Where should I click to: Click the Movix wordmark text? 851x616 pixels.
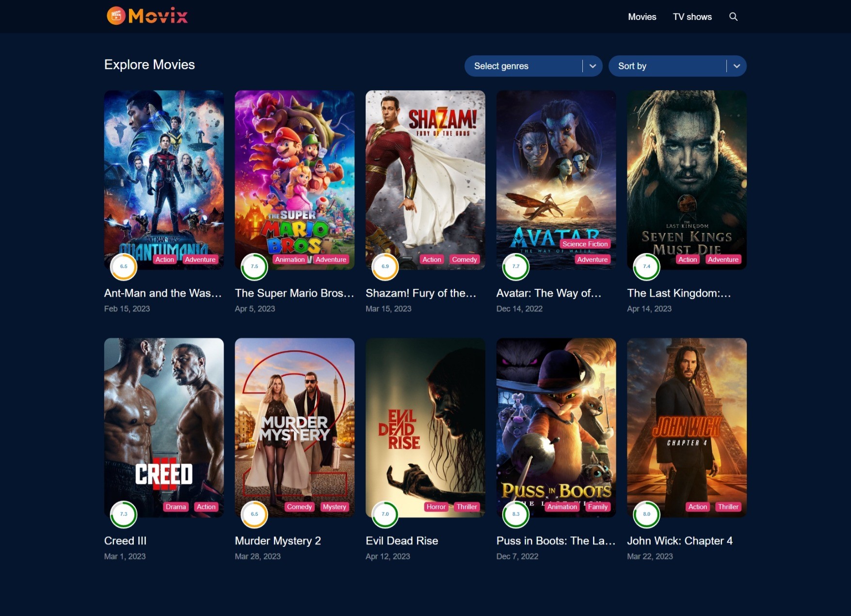point(158,16)
